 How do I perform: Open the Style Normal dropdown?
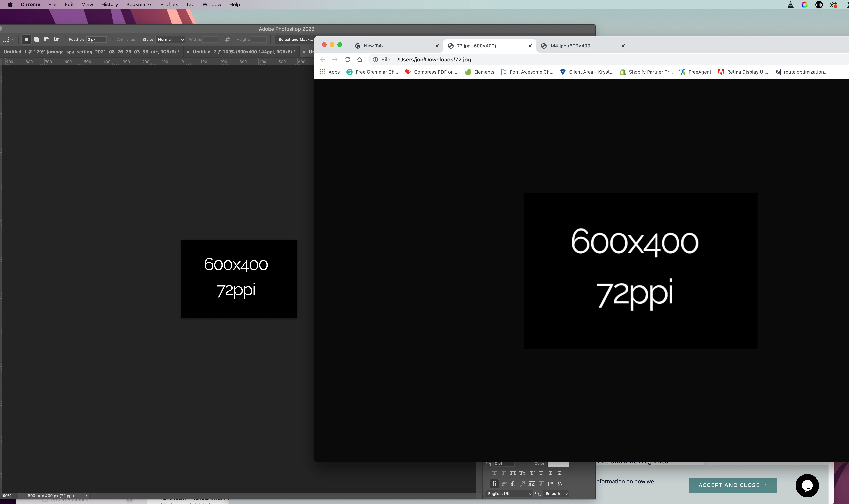(171, 39)
